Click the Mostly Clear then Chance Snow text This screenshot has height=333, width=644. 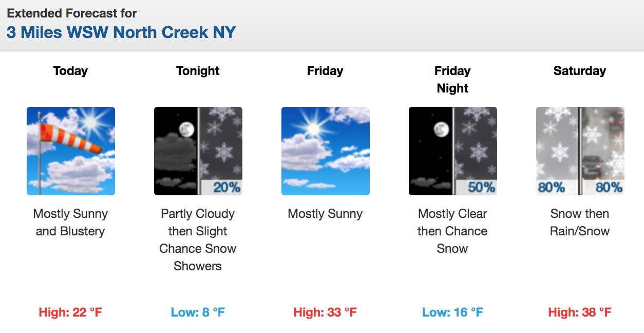[x=452, y=231]
